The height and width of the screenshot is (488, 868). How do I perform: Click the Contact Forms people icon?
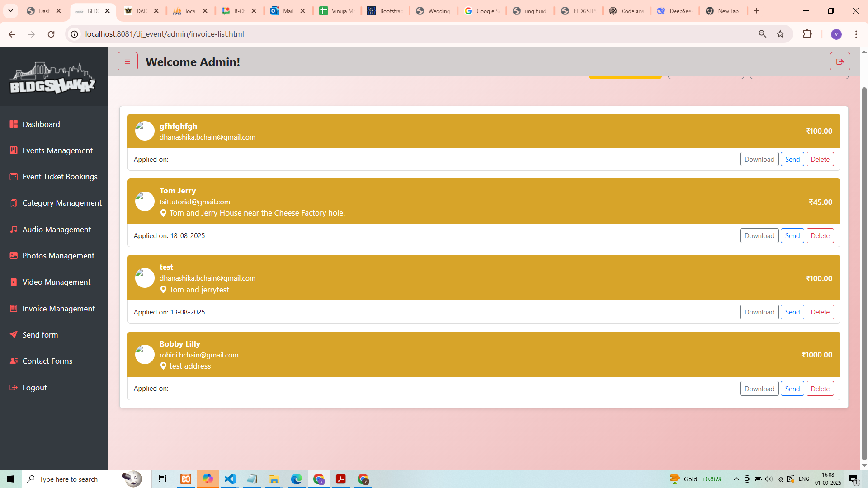coord(14,361)
